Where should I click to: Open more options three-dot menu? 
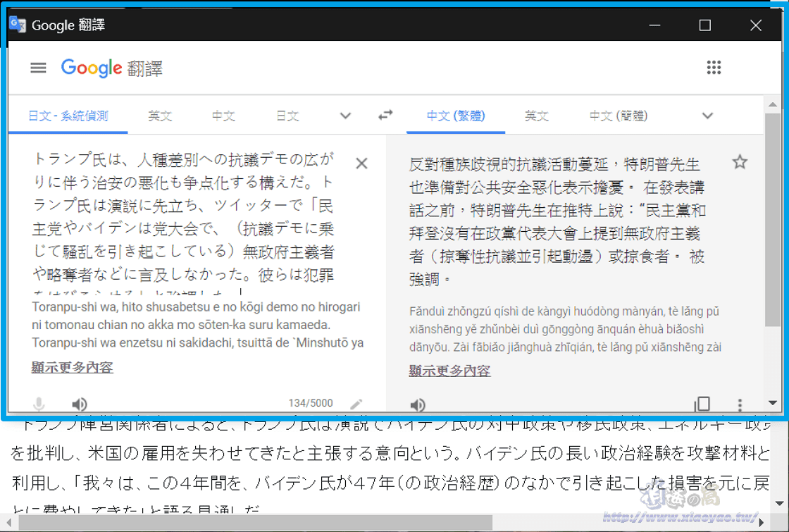(x=739, y=404)
